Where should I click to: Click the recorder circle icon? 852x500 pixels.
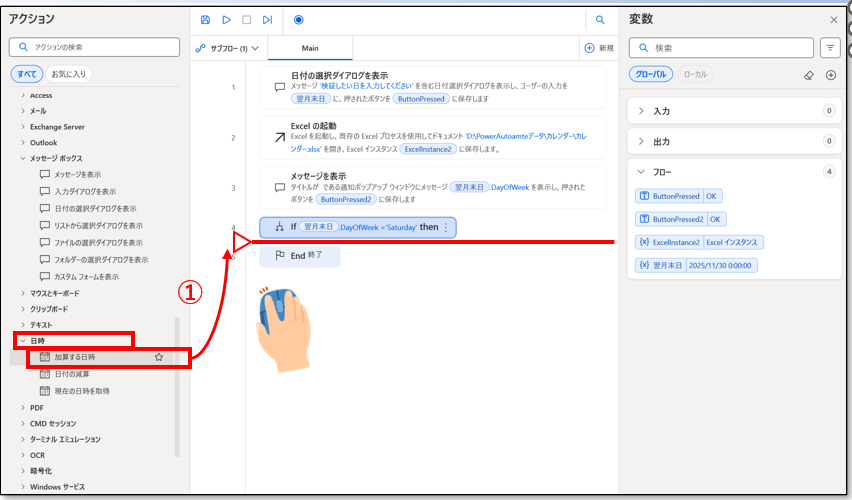pos(299,19)
